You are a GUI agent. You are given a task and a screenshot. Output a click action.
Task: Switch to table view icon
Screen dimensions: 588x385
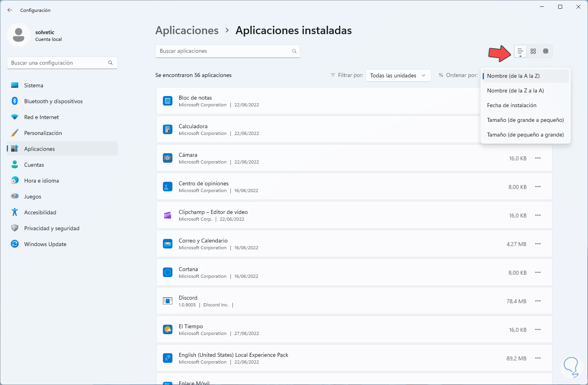[x=546, y=51]
